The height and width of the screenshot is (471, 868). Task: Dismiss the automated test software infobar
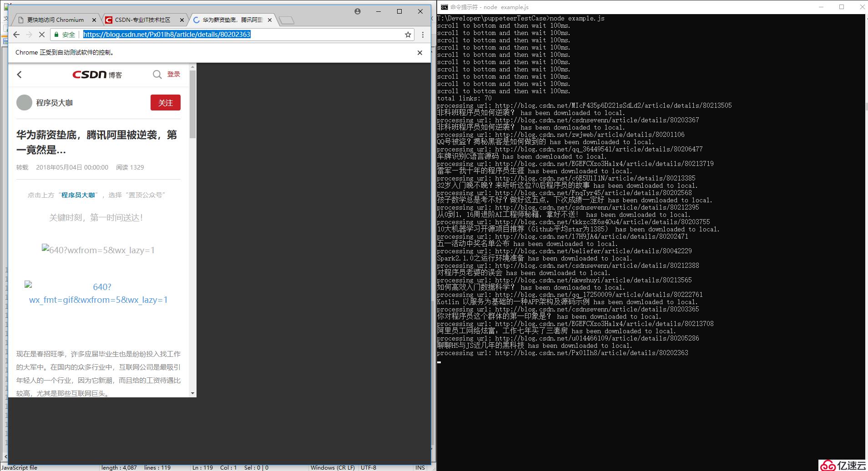[x=420, y=53]
